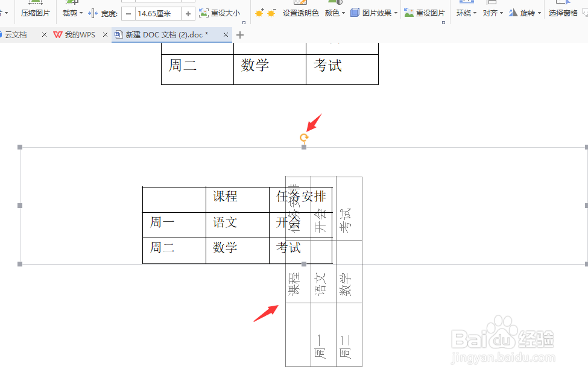Expand the 环绕 text wrapping options
This screenshot has width=588, height=378.
point(466,13)
